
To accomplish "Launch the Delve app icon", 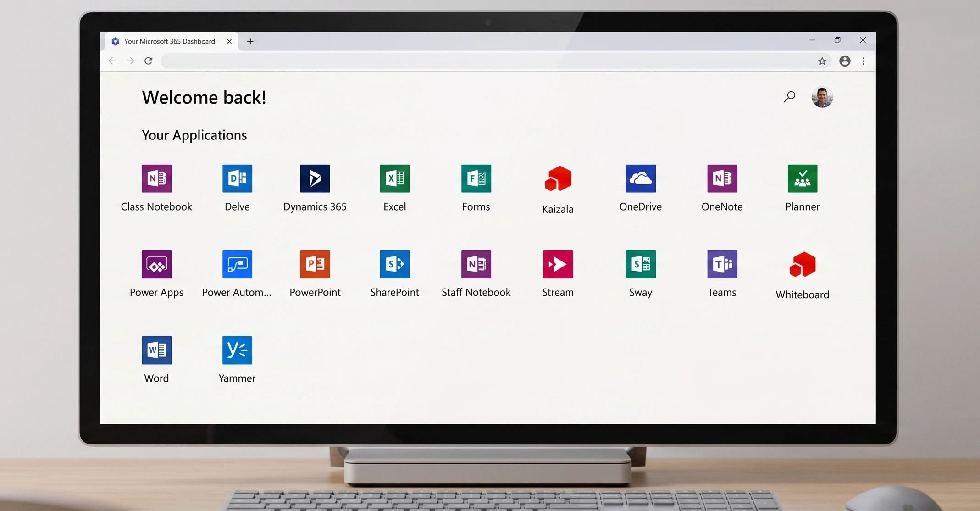I will tap(237, 178).
